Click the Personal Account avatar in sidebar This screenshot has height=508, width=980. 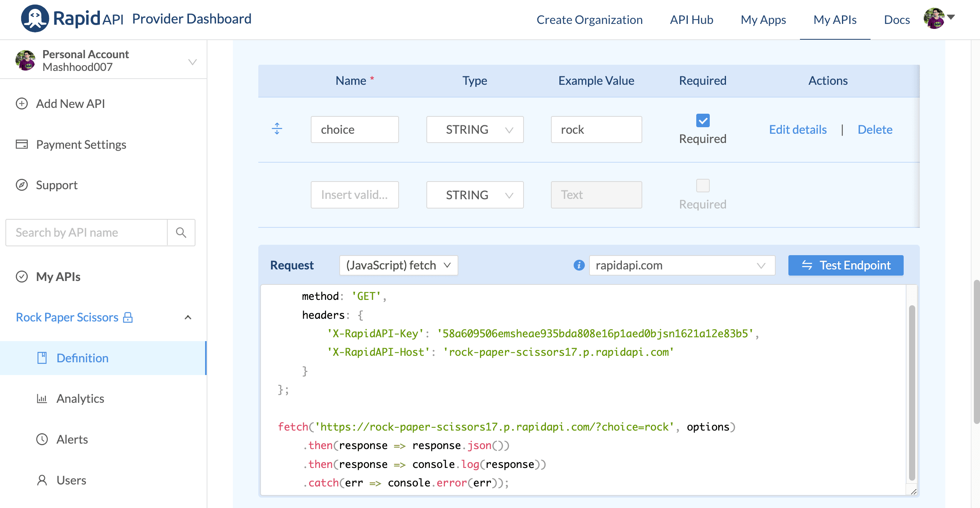pyautogui.click(x=25, y=61)
